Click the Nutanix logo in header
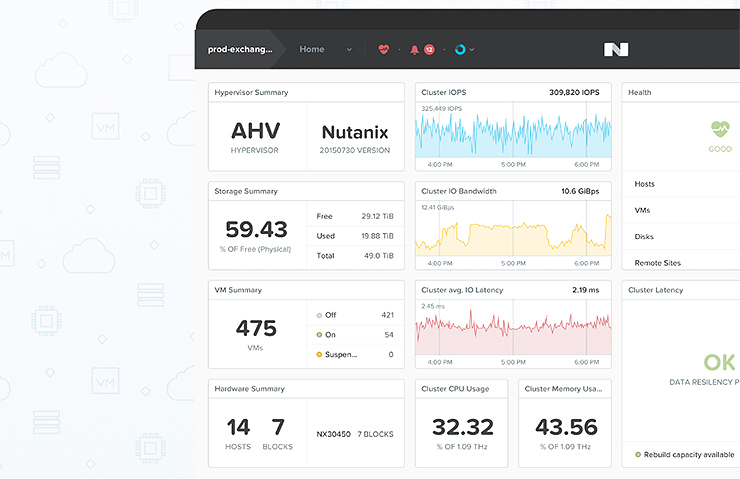The width and height of the screenshot is (740, 479). tap(615, 49)
